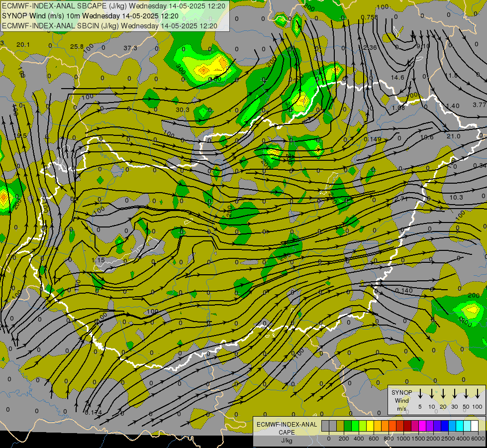Click the 10.3 value on the map
The width and height of the screenshot is (487, 448).
[x=456, y=198]
